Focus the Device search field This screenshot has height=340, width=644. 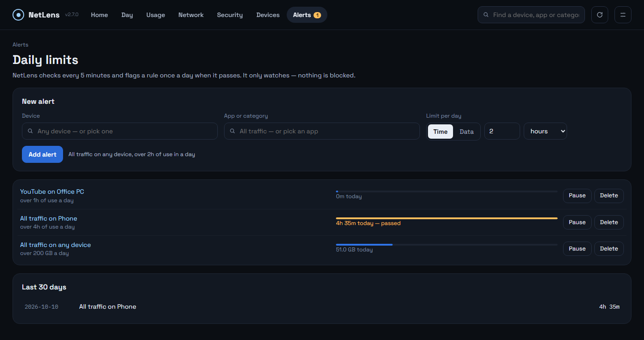(120, 132)
